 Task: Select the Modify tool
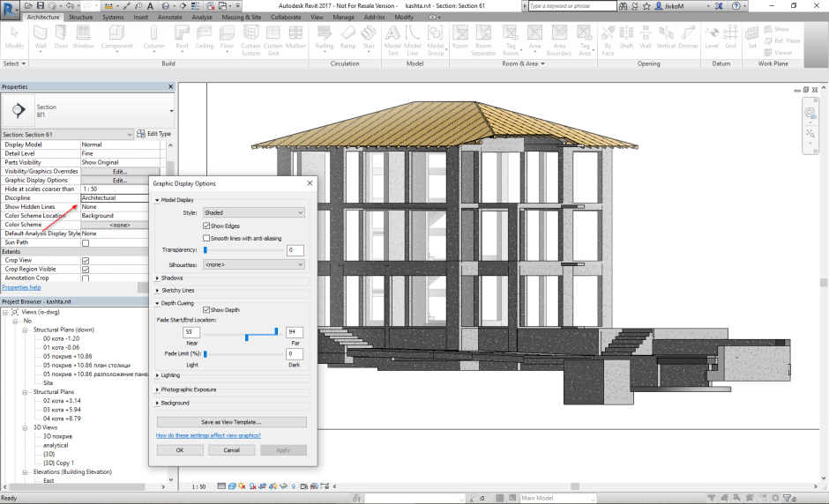pyautogui.click(x=14, y=37)
